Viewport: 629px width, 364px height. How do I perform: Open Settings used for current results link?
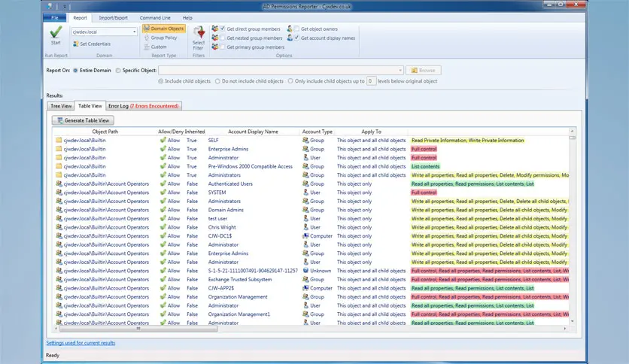coord(81,343)
